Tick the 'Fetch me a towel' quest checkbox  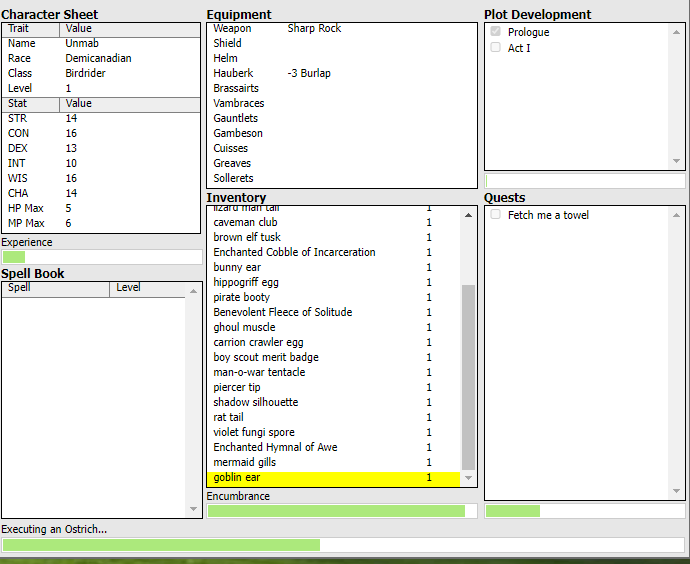point(495,215)
